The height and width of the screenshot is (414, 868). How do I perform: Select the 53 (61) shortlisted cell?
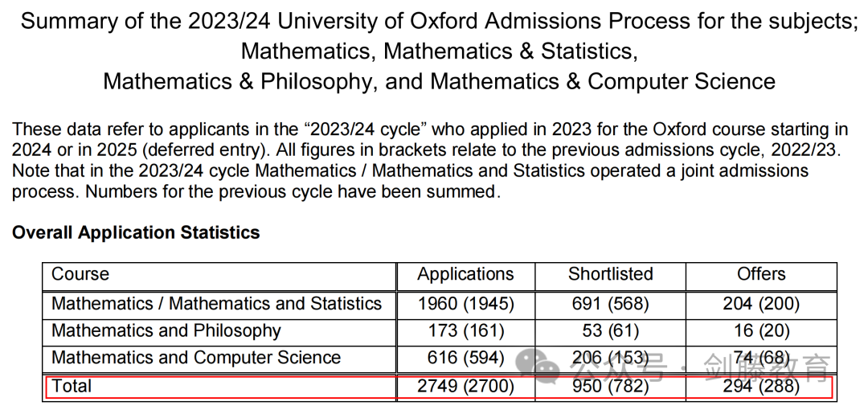click(611, 331)
